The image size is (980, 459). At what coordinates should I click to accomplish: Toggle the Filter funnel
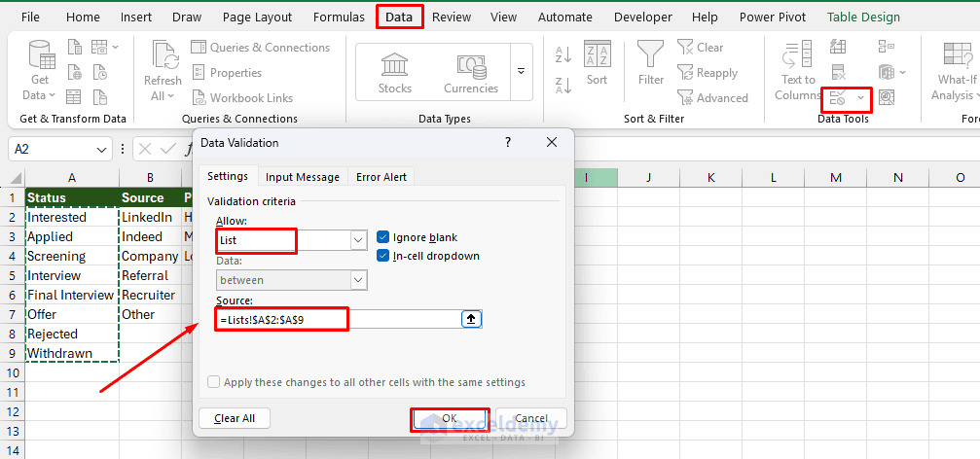click(x=651, y=62)
